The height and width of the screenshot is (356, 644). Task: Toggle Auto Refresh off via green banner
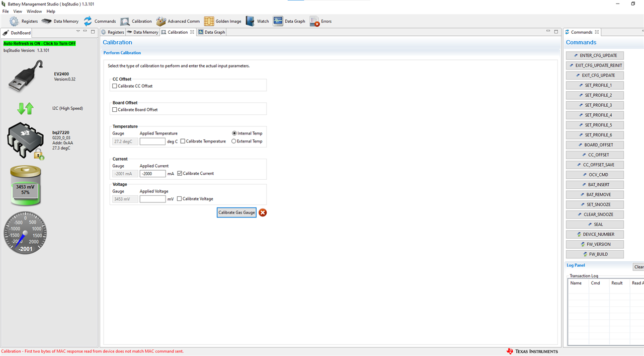[40, 44]
